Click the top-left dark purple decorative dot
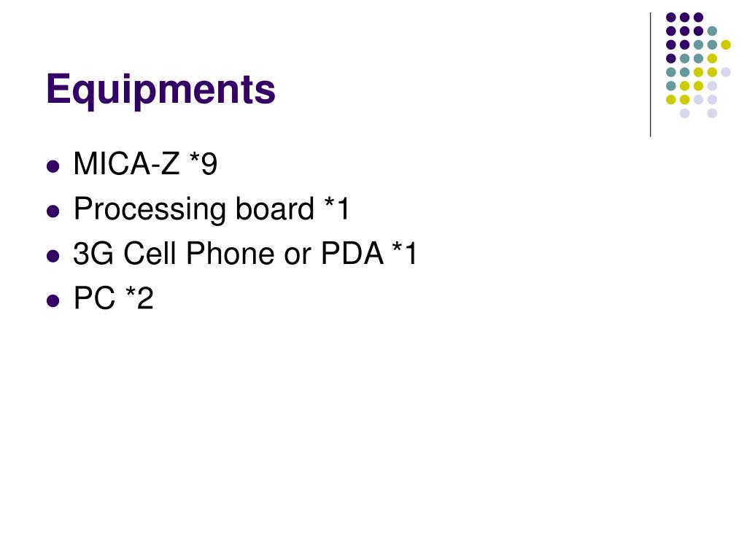 671,17
